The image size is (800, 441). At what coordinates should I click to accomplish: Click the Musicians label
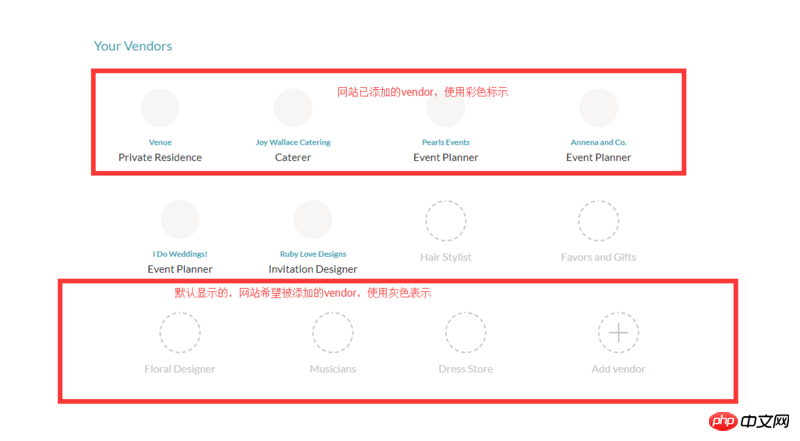coord(333,369)
